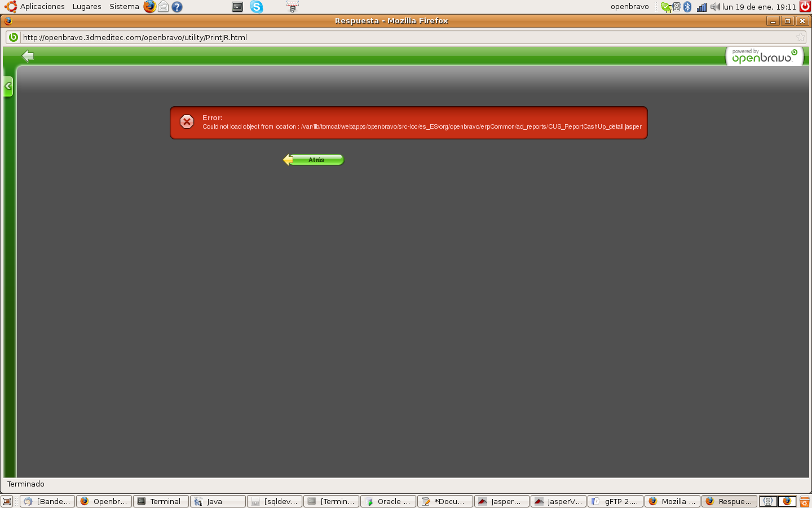812x508 pixels.
Task: Click the 'Error:' heading text
Action: coord(213,118)
